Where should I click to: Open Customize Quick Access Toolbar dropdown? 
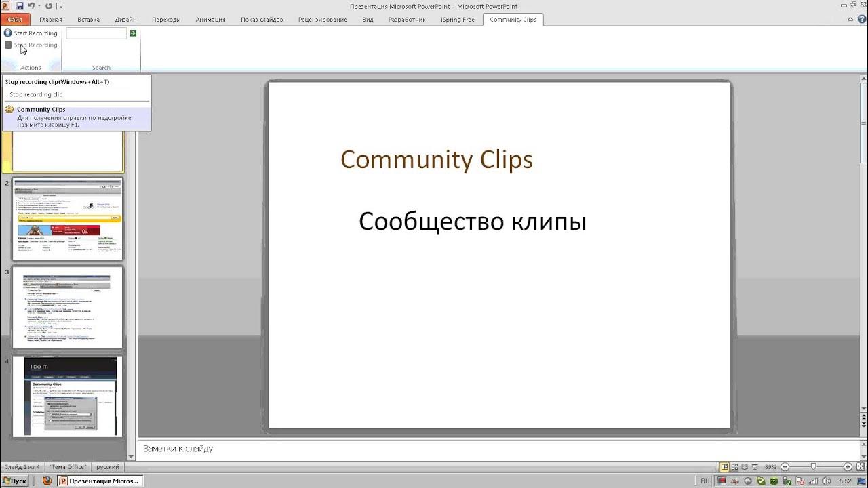click(x=61, y=6)
